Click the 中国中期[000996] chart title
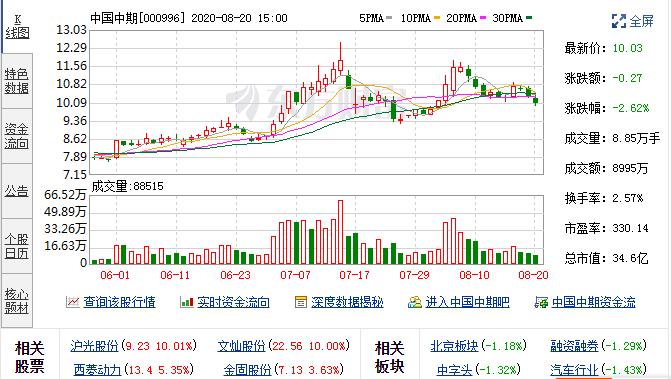This screenshot has height=379, width=671. (138, 18)
